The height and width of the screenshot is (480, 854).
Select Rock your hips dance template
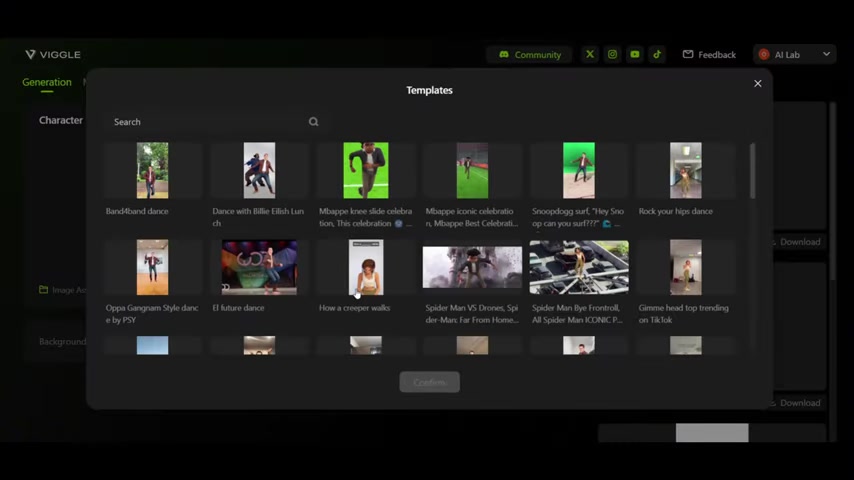point(686,171)
